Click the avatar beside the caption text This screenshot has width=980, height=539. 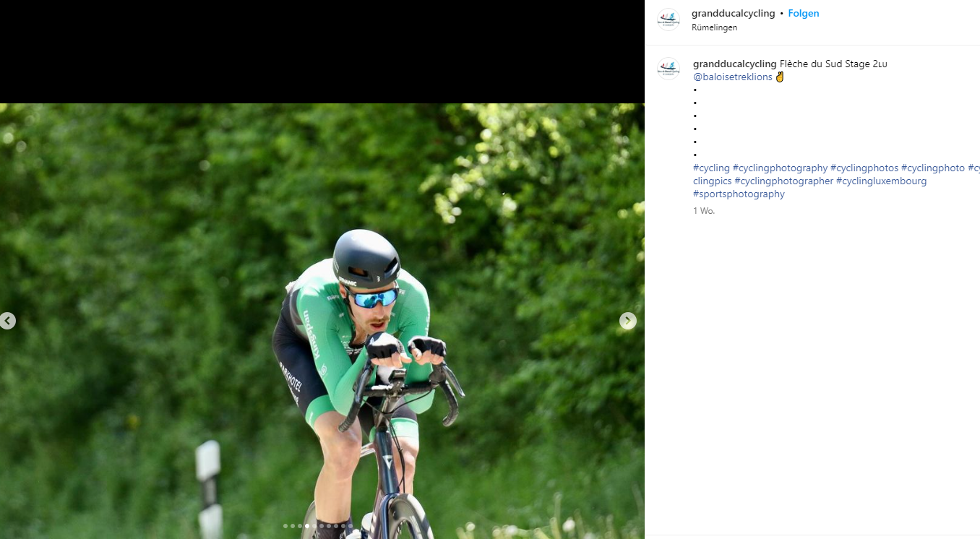668,69
